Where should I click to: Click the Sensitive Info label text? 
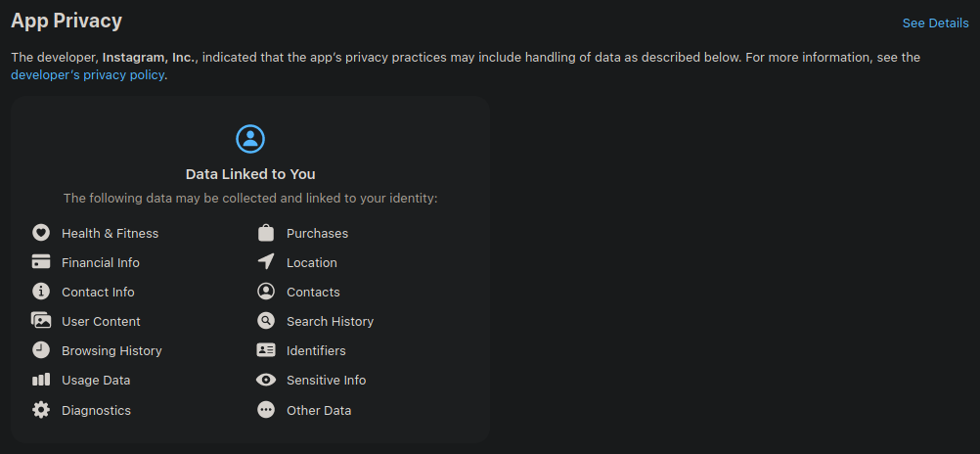pyautogui.click(x=326, y=380)
